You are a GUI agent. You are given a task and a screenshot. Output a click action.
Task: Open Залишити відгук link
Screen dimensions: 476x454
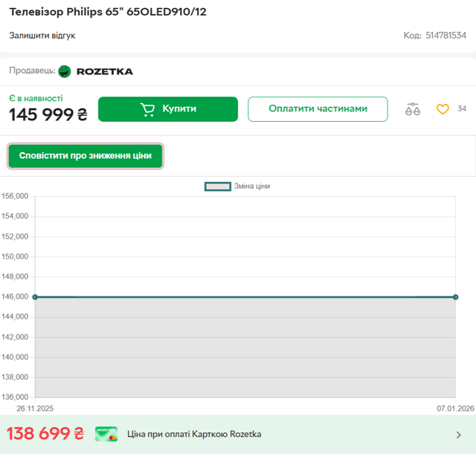42,36
